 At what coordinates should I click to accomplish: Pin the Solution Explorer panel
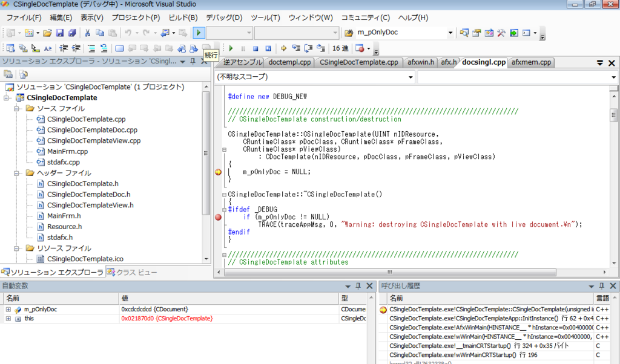[x=193, y=61]
